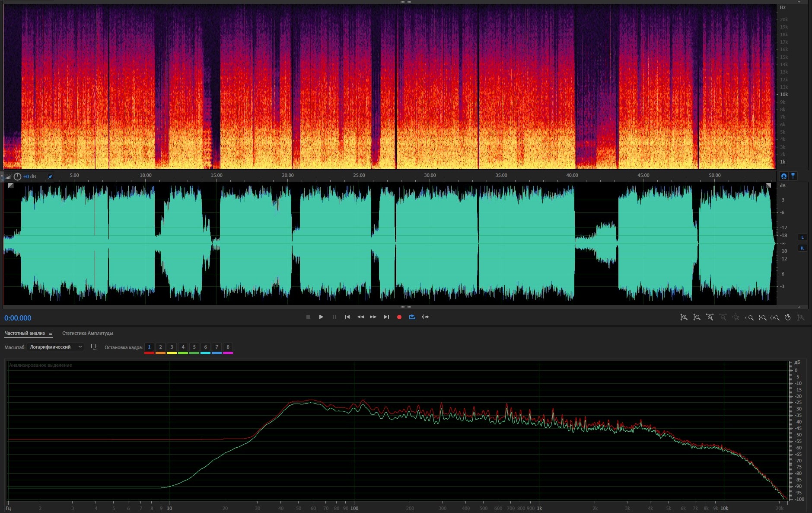The image size is (812, 513).
Task: Click the Skip Selection icon in transport
Action: (x=425, y=317)
